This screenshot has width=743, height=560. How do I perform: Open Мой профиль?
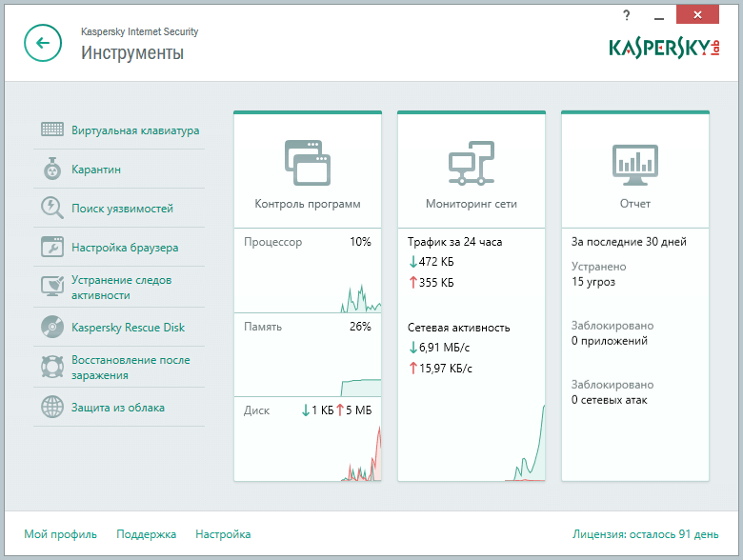pyautogui.click(x=60, y=534)
